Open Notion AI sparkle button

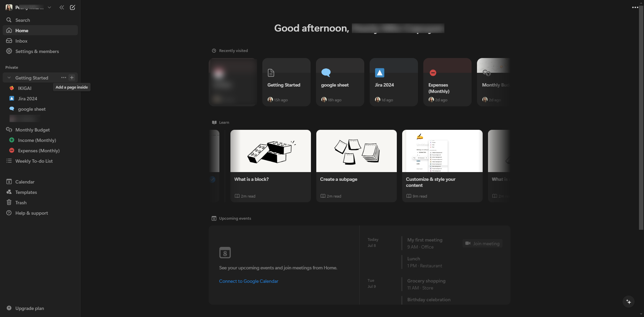click(x=629, y=302)
